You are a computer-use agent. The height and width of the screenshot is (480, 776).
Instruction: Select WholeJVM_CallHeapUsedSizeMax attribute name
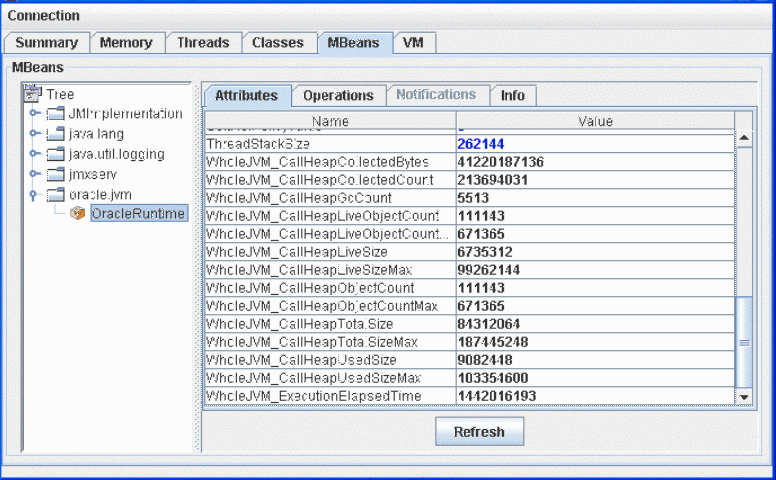click(313, 378)
